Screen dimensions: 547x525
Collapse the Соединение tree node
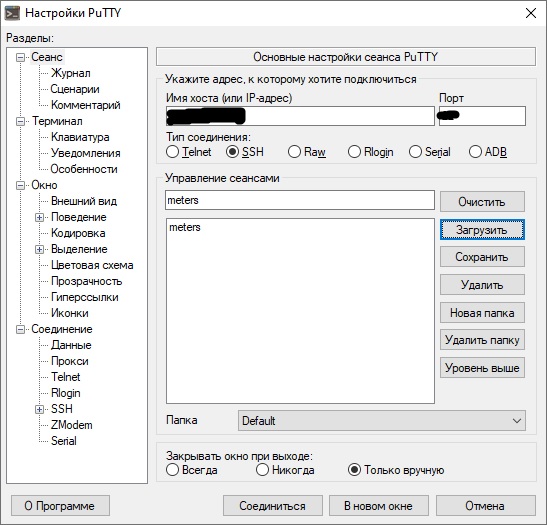tap(21, 329)
